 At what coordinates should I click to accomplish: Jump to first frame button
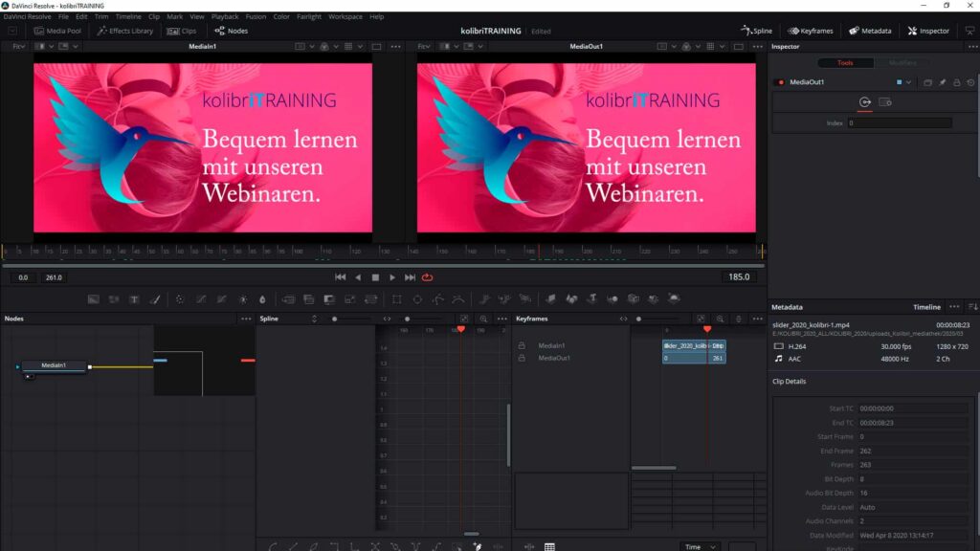tap(340, 277)
